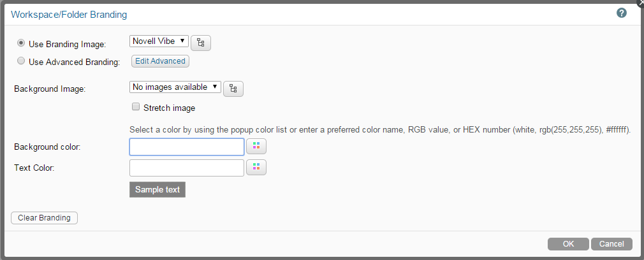The height and width of the screenshot is (260, 644).
Task: Click browse icon beside Novell Vibe dropdown
Action: coord(201,43)
